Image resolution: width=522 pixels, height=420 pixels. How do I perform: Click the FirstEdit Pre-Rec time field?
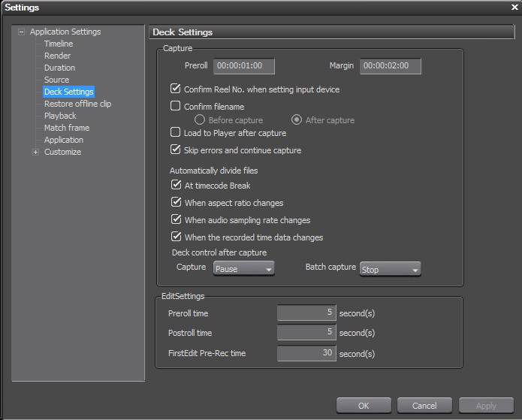pos(306,353)
